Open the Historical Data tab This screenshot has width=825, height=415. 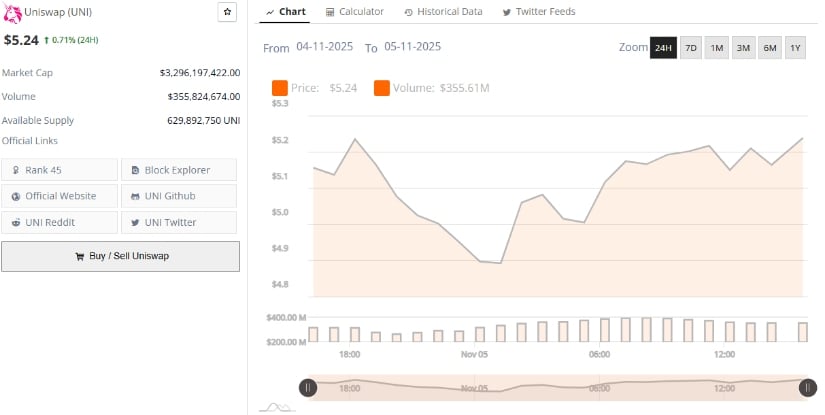click(x=442, y=12)
